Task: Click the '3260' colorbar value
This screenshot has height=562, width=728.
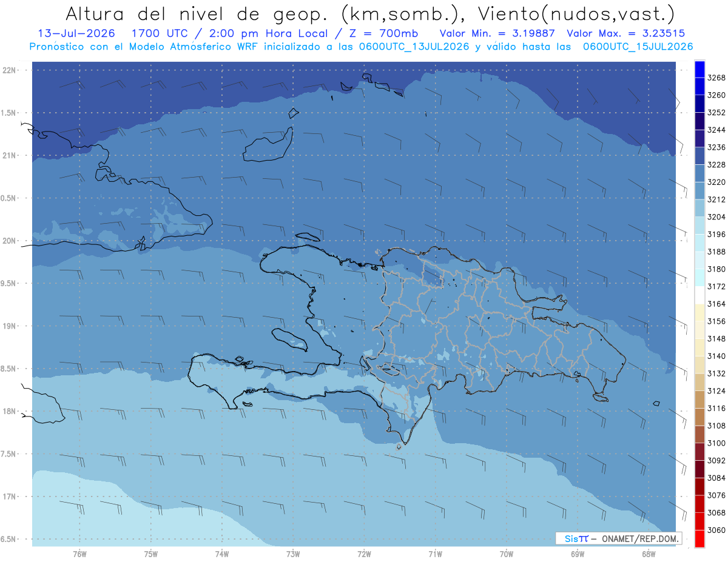Action: click(716, 95)
